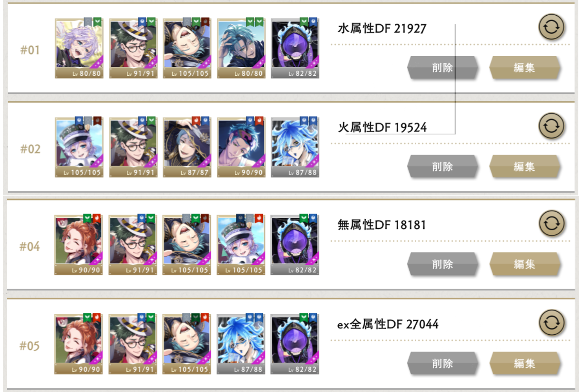The width and height of the screenshot is (585, 392).
Task: Click the swap icon for team #01
Action: pyautogui.click(x=551, y=27)
